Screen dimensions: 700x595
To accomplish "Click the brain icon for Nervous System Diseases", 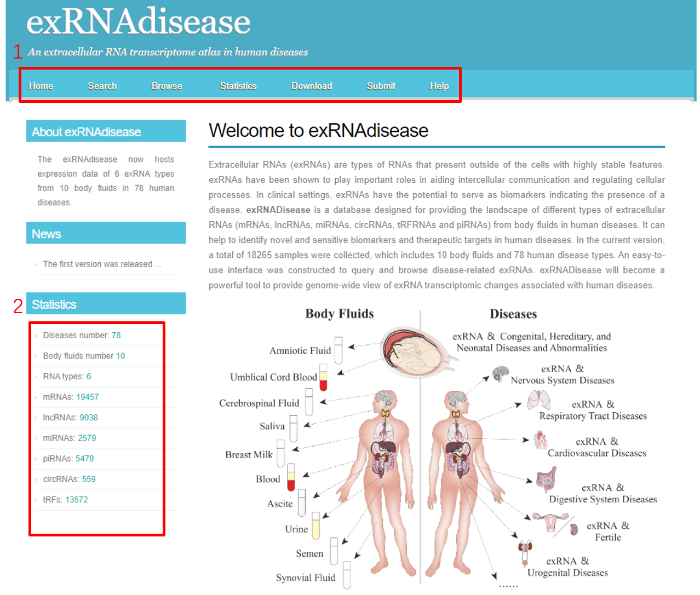I will [501, 374].
